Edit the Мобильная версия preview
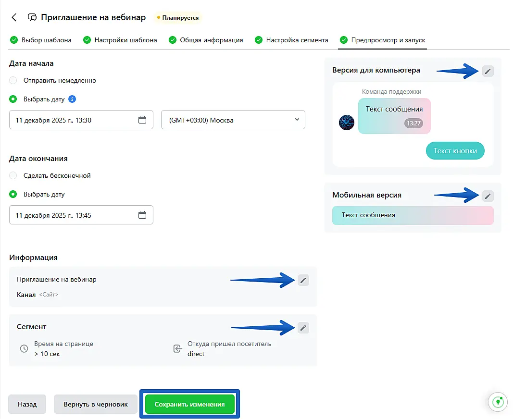This screenshot has height=420, width=513. pyautogui.click(x=488, y=196)
